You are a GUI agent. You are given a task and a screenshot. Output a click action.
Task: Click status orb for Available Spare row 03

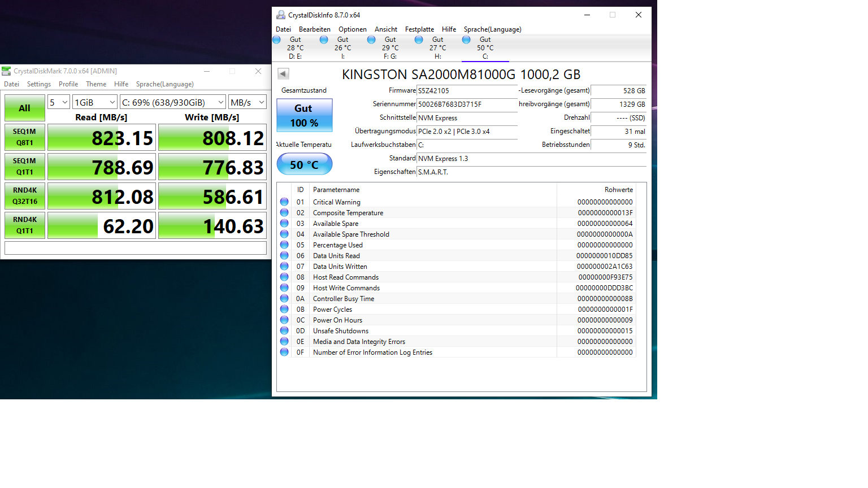284,223
